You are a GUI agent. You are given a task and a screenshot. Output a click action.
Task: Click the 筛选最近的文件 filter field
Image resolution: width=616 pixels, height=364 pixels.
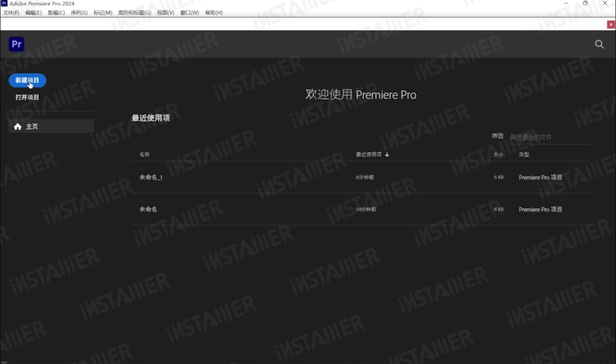(x=550, y=137)
